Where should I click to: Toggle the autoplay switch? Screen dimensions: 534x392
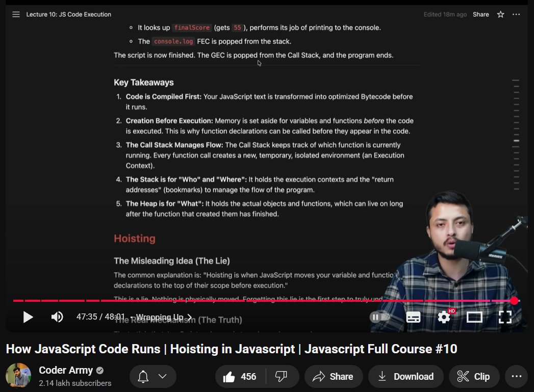click(380, 317)
